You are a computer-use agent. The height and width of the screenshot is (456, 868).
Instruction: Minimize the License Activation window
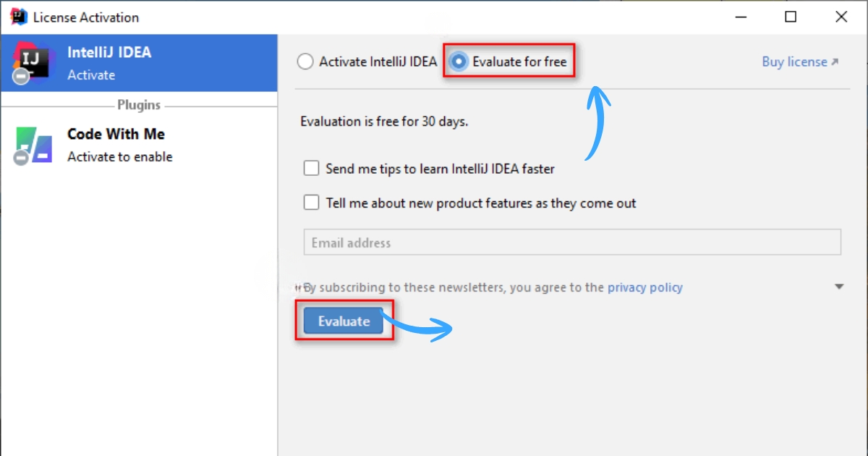[x=741, y=17]
